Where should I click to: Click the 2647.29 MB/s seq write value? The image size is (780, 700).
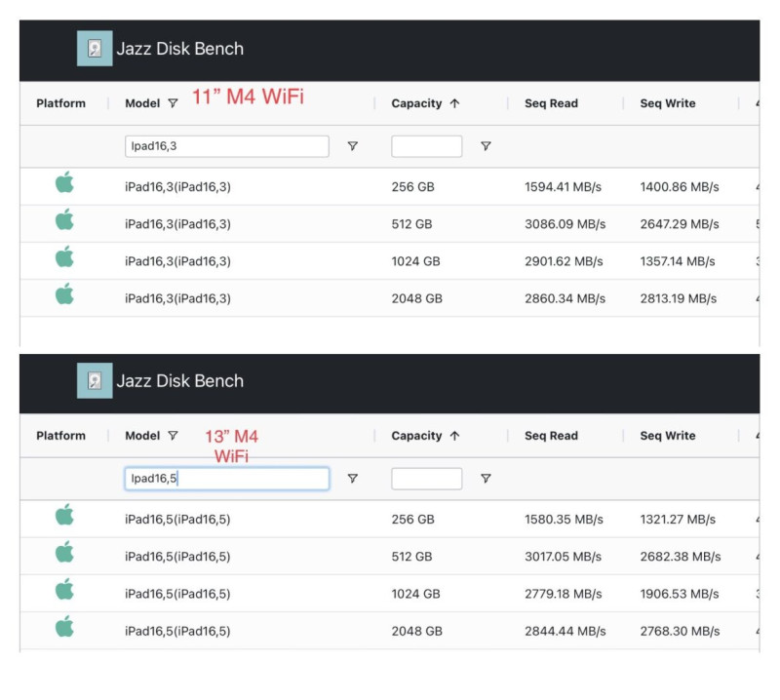pyautogui.click(x=680, y=224)
